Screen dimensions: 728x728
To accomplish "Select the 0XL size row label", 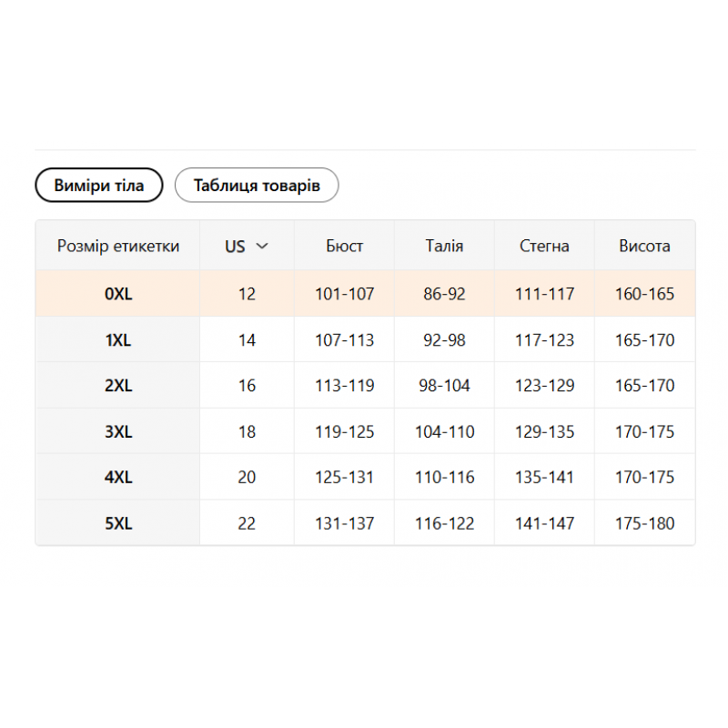I will tap(118, 294).
